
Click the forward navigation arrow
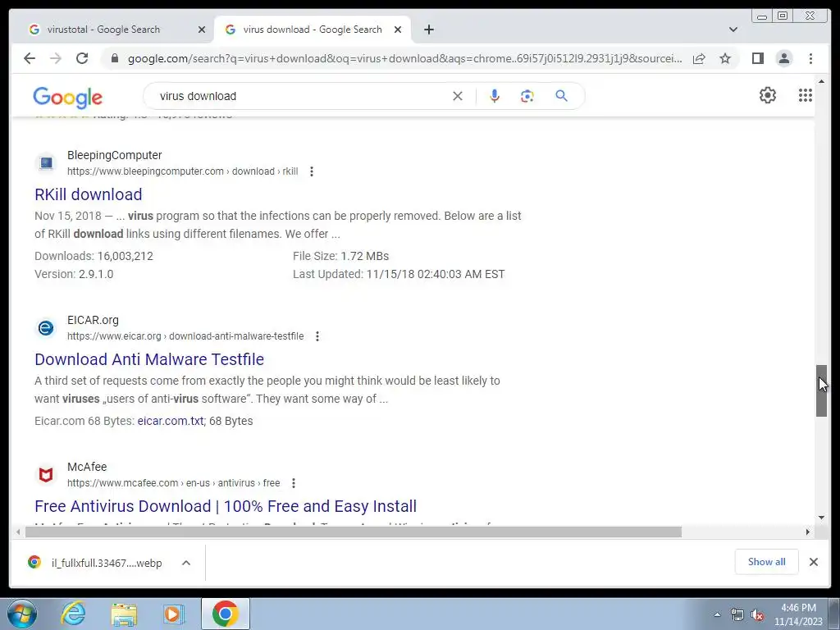56,58
